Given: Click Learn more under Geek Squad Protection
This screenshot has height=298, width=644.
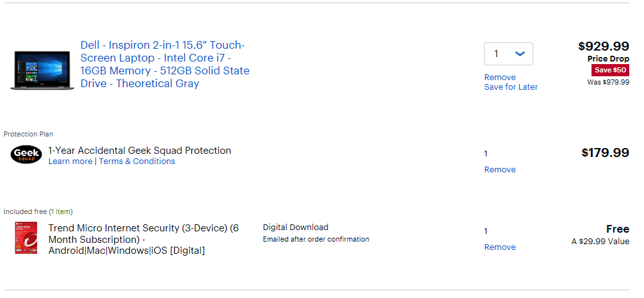Looking at the screenshot, I should coord(70,161).
